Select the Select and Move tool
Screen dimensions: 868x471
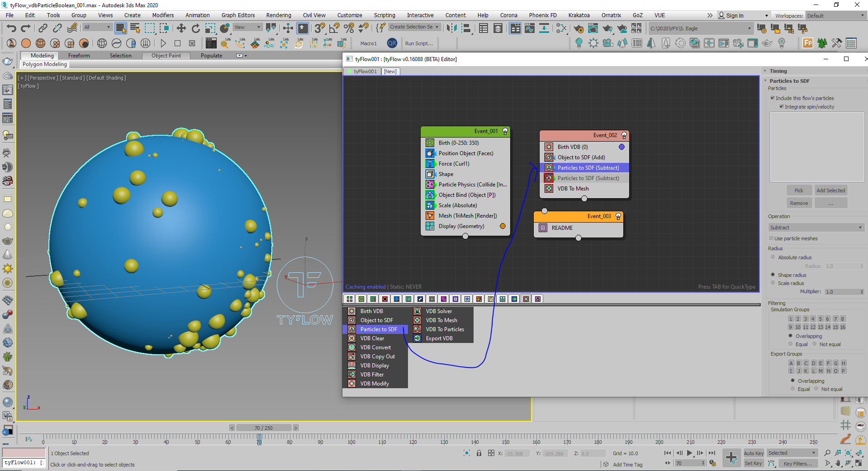[x=181, y=28]
